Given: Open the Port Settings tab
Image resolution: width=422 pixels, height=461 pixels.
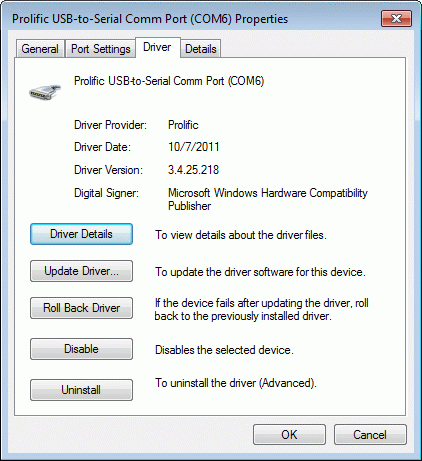Looking at the screenshot, I should coord(101,49).
